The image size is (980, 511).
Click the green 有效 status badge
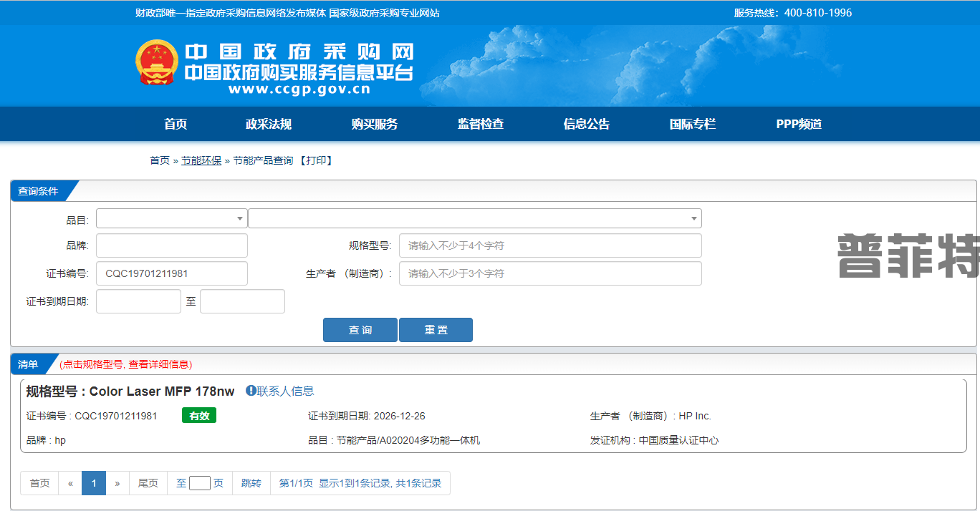198,416
